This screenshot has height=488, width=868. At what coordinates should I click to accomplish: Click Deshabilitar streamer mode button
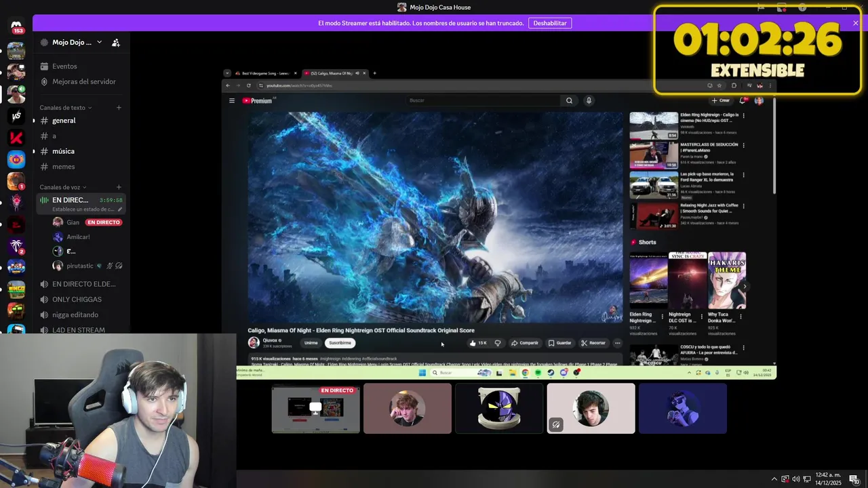550,23
